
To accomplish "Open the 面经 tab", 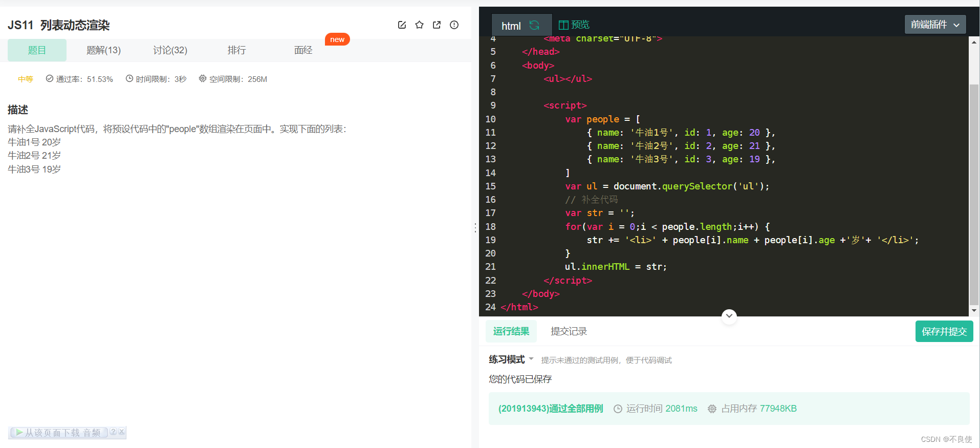I will pos(303,50).
